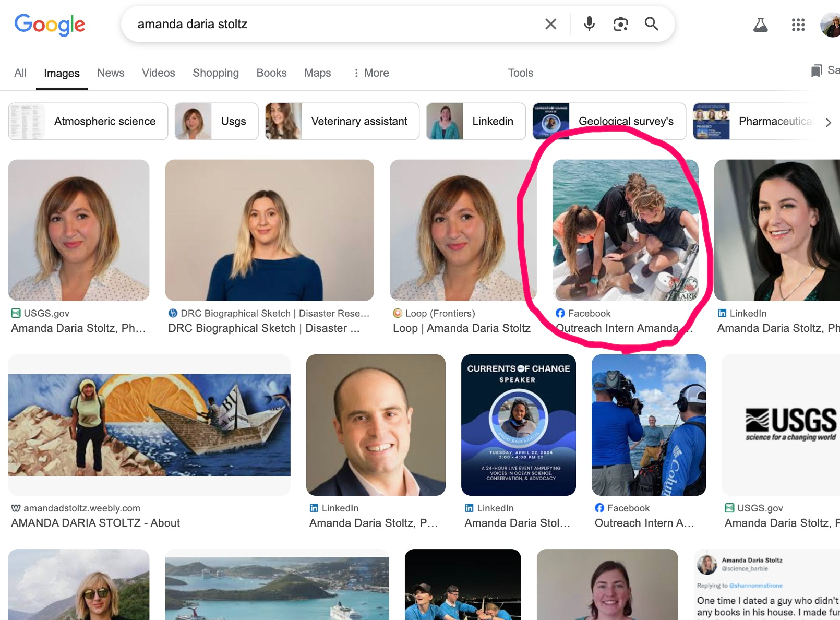Open the Currents of Change speaker image
Image resolution: width=840 pixels, height=620 pixels.
pyautogui.click(x=518, y=425)
